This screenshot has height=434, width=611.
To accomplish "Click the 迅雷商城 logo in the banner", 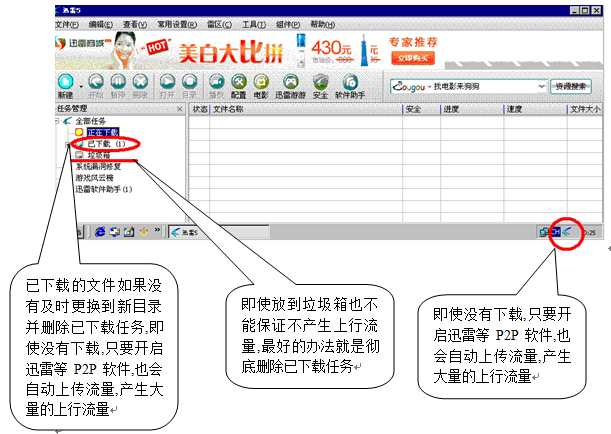I will pos(84,43).
